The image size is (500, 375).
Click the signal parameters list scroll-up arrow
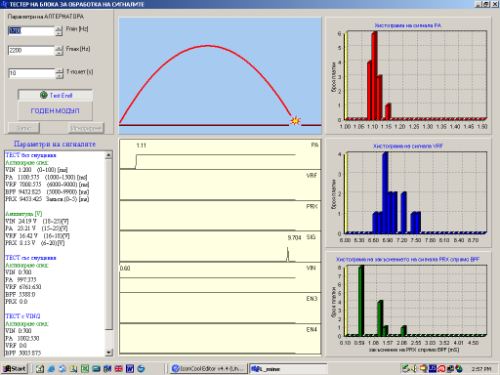click(x=109, y=155)
